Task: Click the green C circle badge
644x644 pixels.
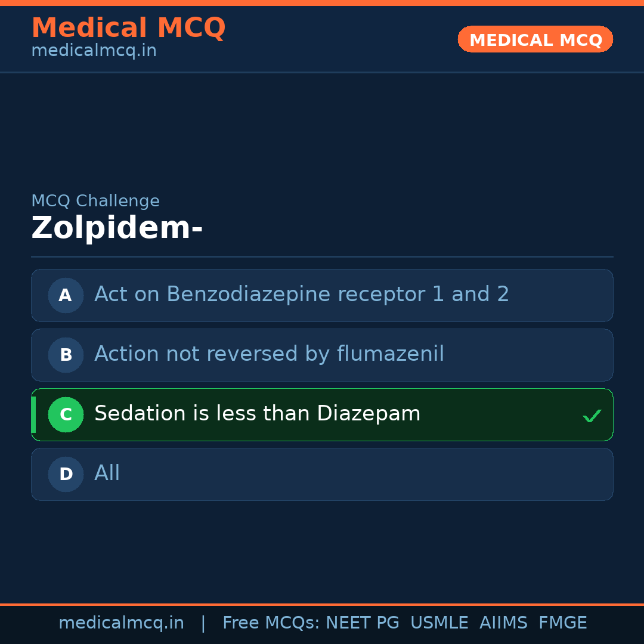Action: 66,414
